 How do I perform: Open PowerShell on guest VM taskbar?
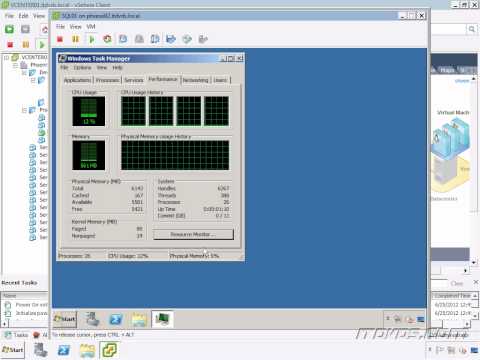tap(115, 319)
